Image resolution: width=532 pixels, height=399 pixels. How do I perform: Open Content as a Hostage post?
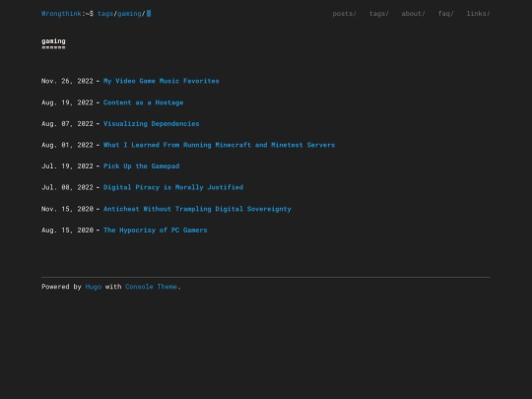pos(143,102)
